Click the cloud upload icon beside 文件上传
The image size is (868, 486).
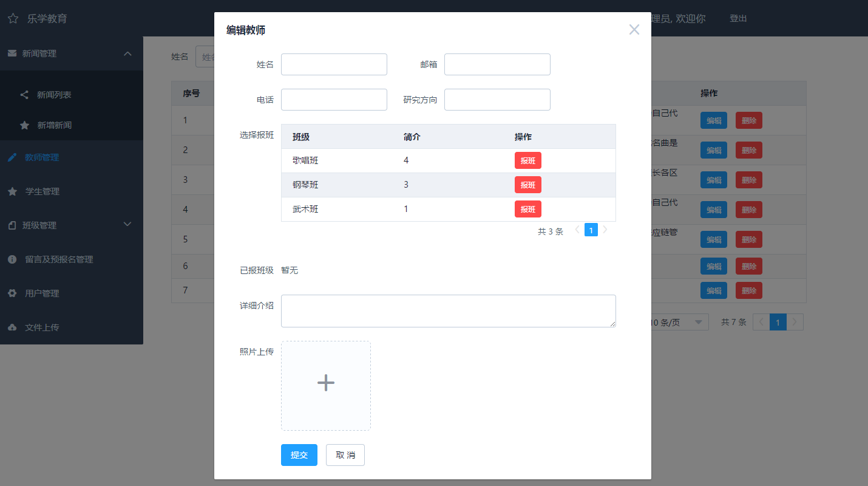pos(12,327)
